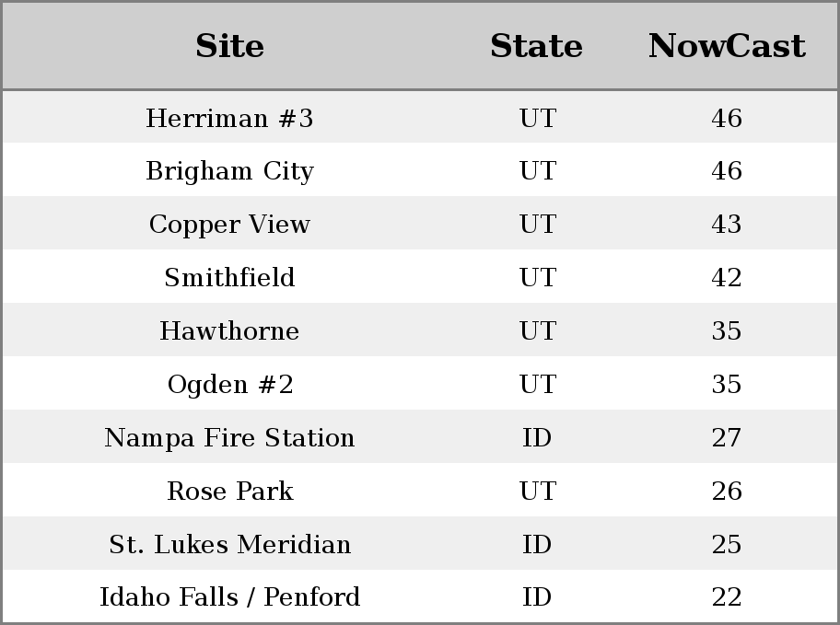The image size is (840, 625).
Task: Sort by the NowCast column header
Action: coord(727,46)
